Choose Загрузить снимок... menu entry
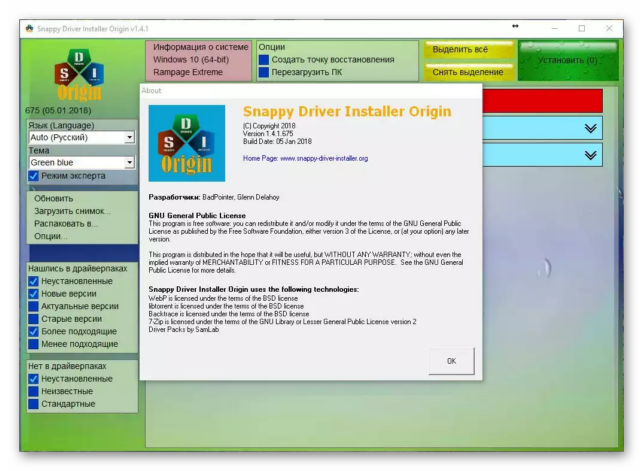 72,211
